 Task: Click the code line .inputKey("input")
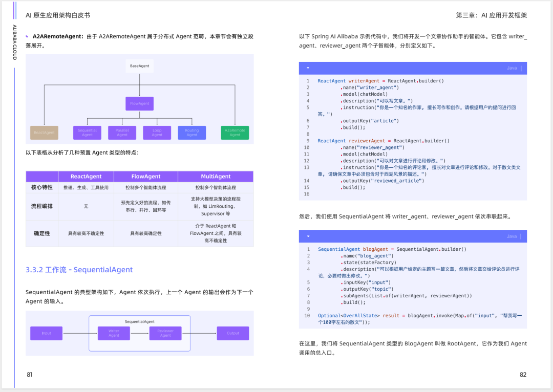[x=366, y=282]
